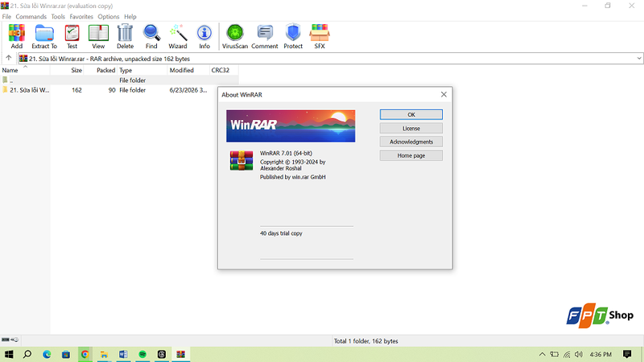
Task: Click the Acknowledgments button
Action: coord(411,142)
